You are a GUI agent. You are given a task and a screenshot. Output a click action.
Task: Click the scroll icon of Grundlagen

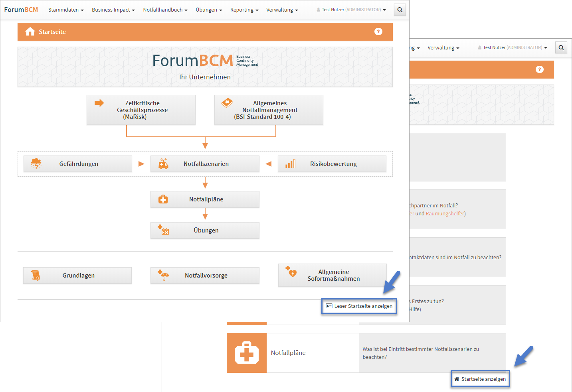coord(36,275)
